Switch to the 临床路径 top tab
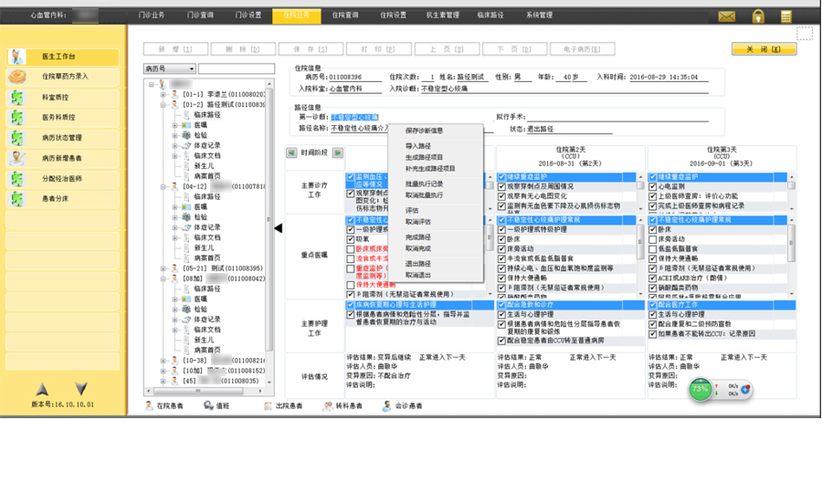Screen dimensions: 822x504 click(490, 16)
